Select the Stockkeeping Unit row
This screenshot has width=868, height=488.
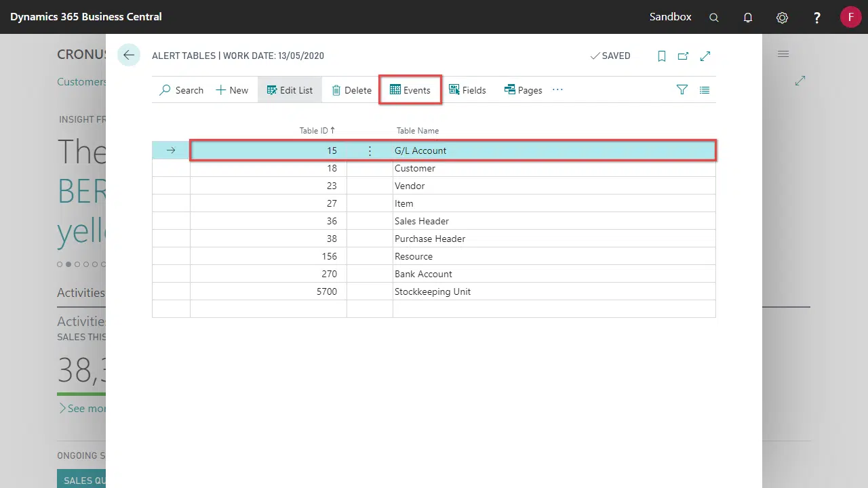[432, 291]
